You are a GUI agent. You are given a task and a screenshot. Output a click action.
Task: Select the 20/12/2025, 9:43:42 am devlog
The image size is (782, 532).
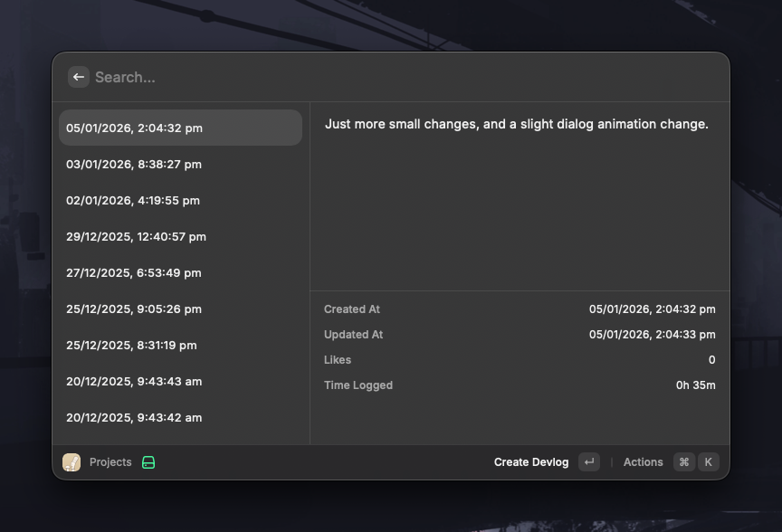tap(180, 418)
